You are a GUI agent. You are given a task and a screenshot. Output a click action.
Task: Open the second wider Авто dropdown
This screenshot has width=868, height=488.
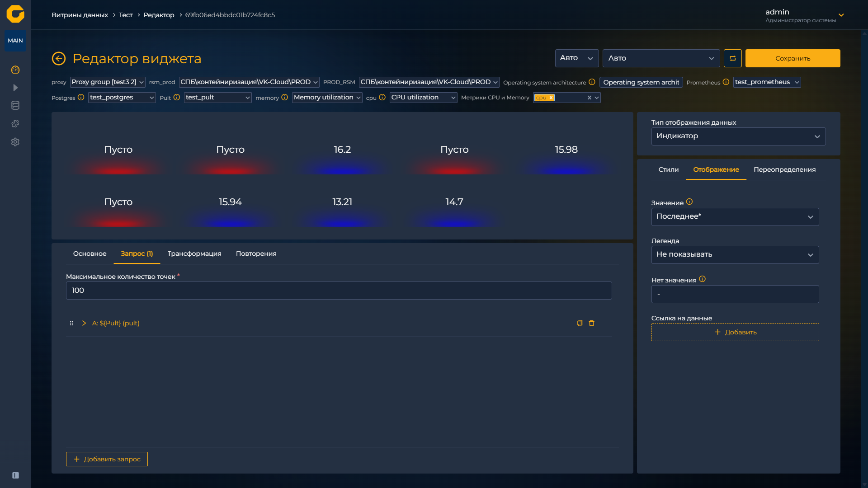click(661, 58)
